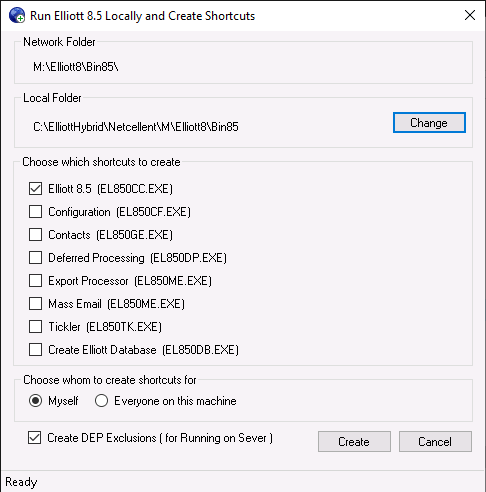Click the Ready status bar text
Image resolution: width=486 pixels, height=492 pixels.
click(21, 482)
